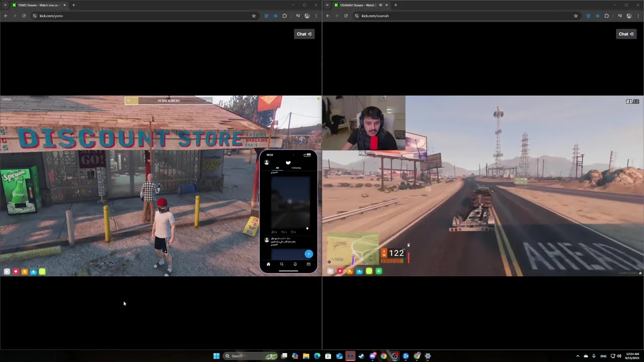This screenshot has width=644, height=362.
Task: Open Extensions menu in YSMO window
Action: tap(284, 16)
